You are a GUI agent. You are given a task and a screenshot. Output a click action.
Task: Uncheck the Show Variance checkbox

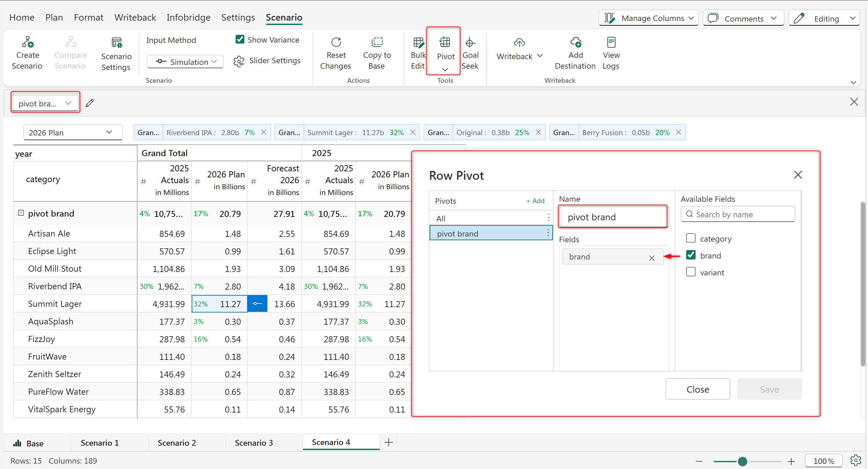tap(240, 40)
